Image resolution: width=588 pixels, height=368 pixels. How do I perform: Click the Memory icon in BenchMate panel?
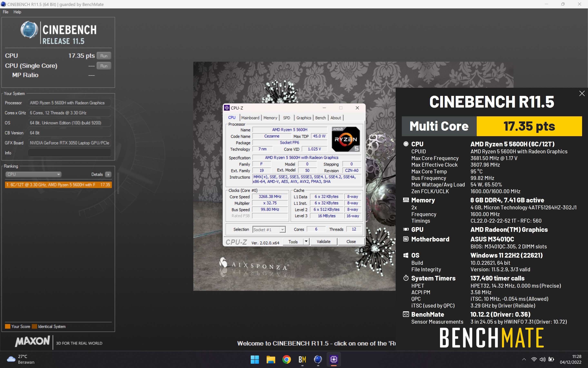point(406,200)
